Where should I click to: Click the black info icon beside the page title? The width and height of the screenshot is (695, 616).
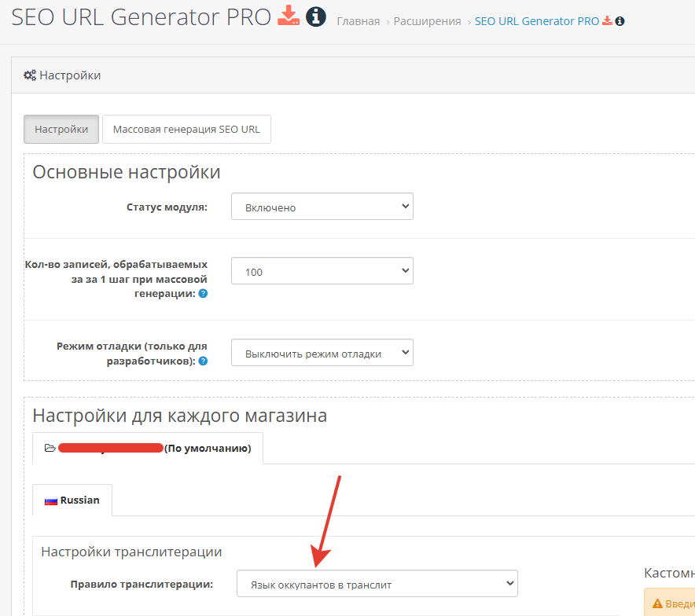pyautogui.click(x=315, y=16)
